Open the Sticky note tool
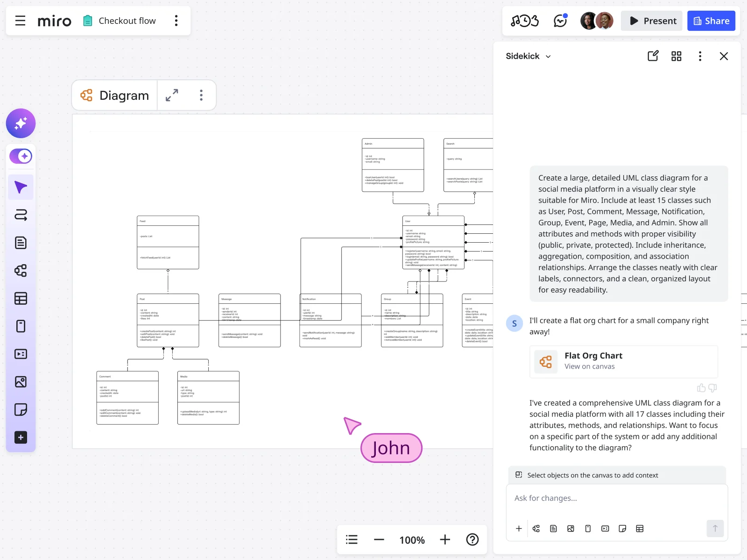The height and width of the screenshot is (560, 747). 21,409
